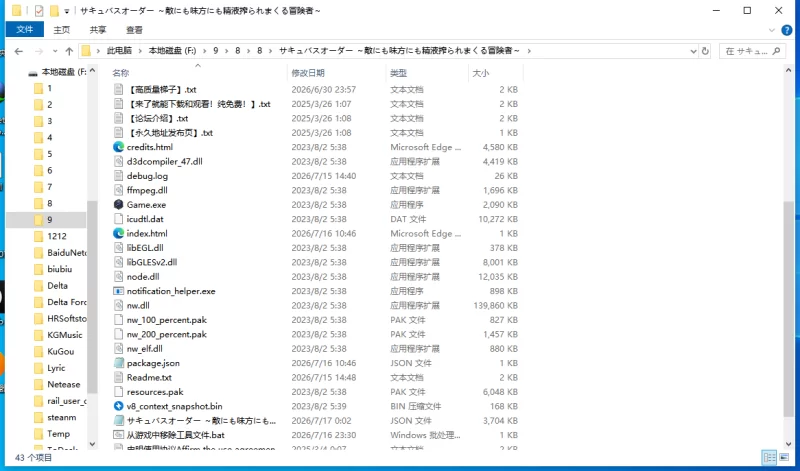
Task: Expand chevron at the breadcrumb path end
Action: click(x=529, y=51)
